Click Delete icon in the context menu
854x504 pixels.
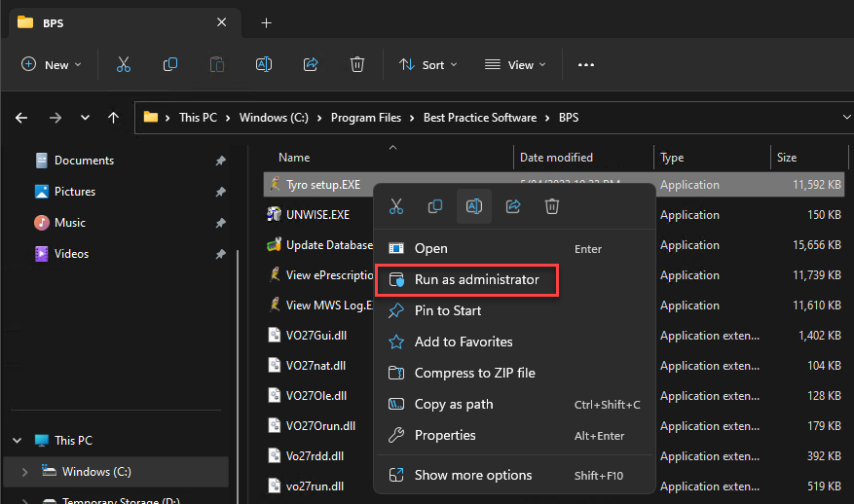[552, 206]
